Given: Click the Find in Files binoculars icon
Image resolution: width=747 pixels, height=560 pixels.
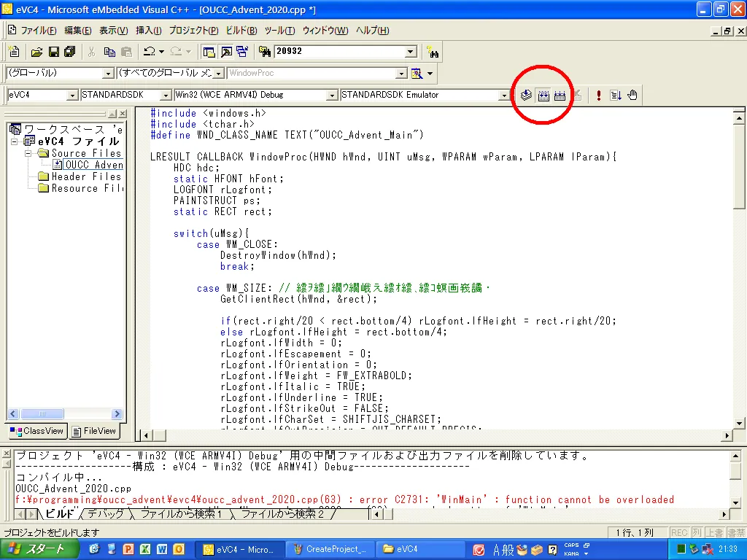Looking at the screenshot, I should point(264,52).
